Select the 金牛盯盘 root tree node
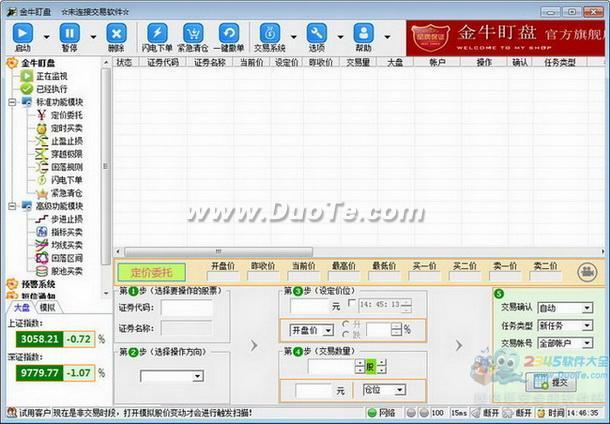 (38, 63)
